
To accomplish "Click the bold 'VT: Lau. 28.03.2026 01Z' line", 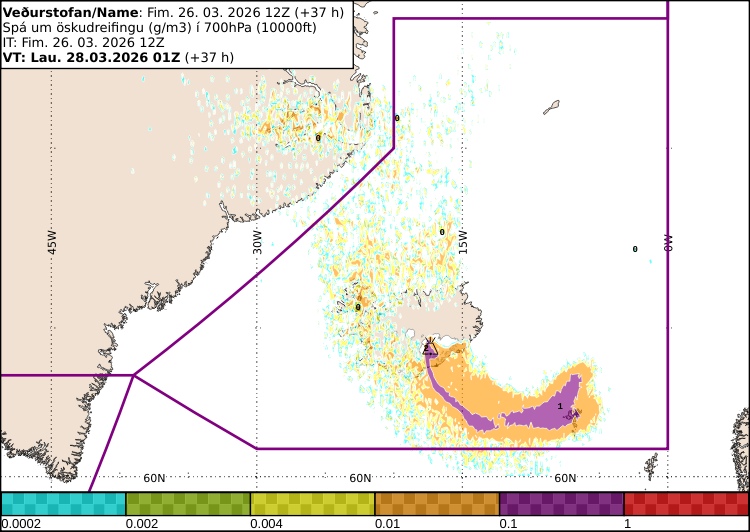I will point(118,57).
